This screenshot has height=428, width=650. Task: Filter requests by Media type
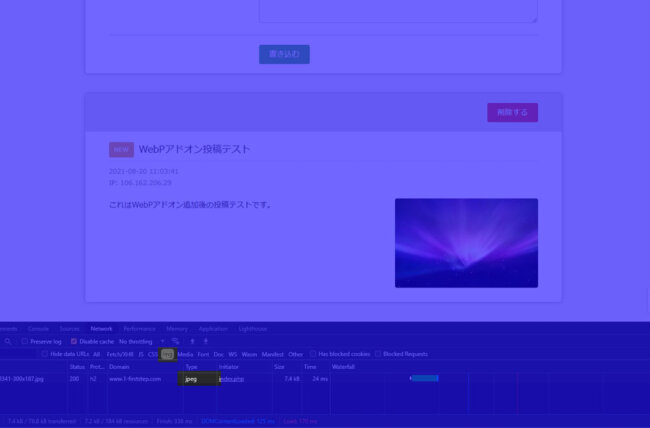(x=185, y=354)
